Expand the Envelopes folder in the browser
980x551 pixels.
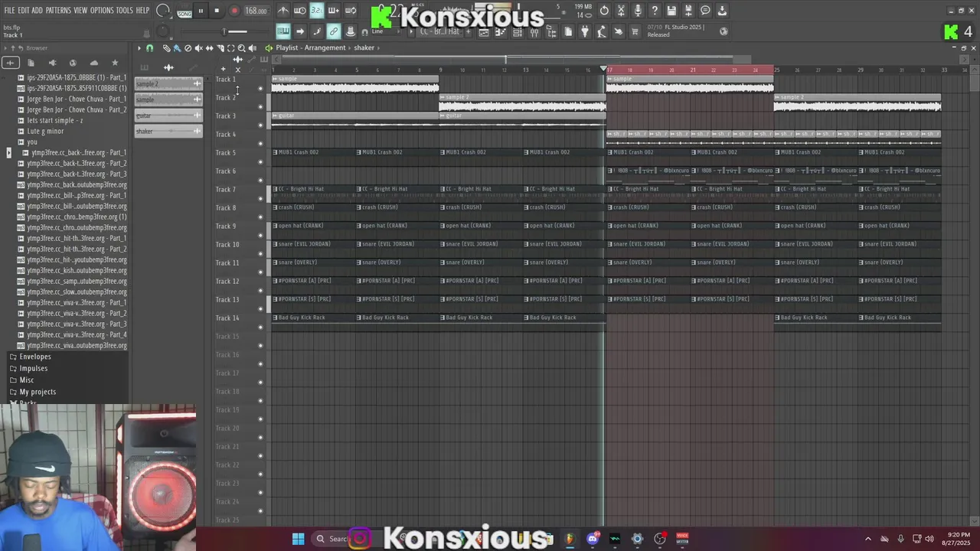(x=35, y=357)
